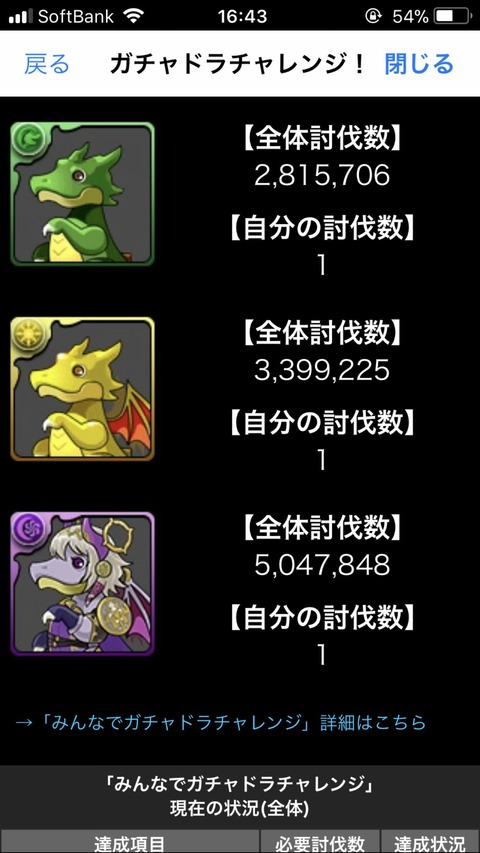
Task: Tap the 5,047,848 total defeat count
Action: [x=322, y=565]
